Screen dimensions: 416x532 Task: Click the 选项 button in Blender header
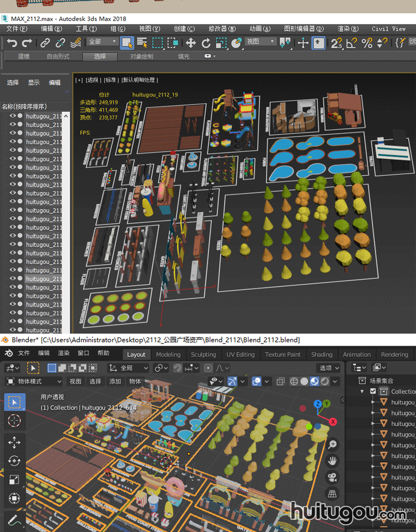(x=329, y=368)
